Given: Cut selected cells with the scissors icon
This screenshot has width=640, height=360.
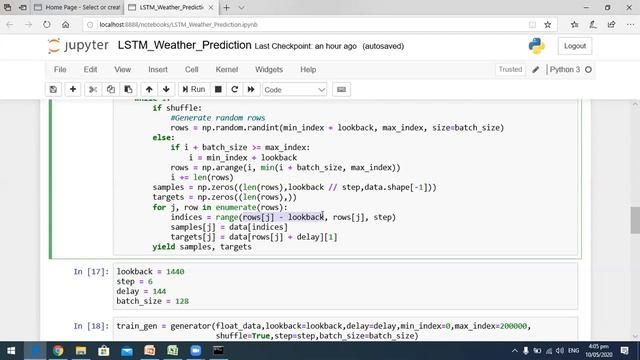Looking at the screenshot, I should [93, 89].
